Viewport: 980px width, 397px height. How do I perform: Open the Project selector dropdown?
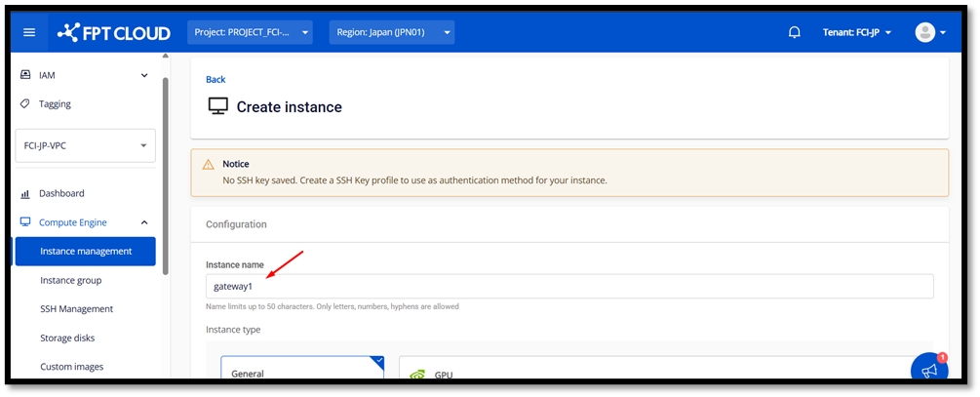[251, 32]
